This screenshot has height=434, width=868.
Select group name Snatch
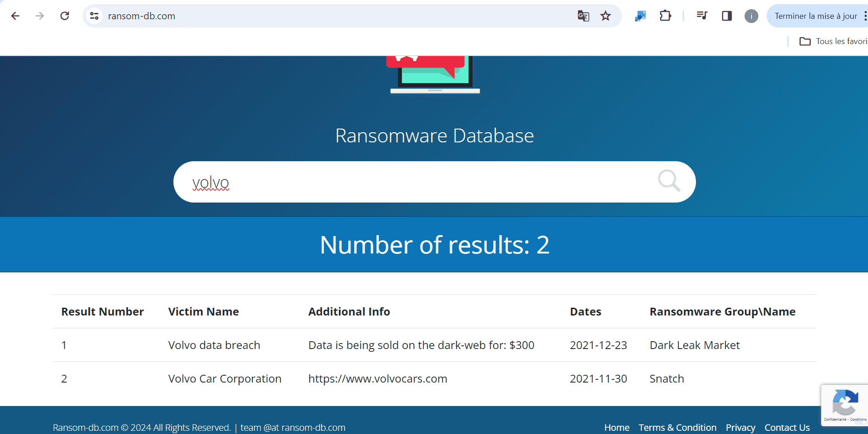point(667,379)
